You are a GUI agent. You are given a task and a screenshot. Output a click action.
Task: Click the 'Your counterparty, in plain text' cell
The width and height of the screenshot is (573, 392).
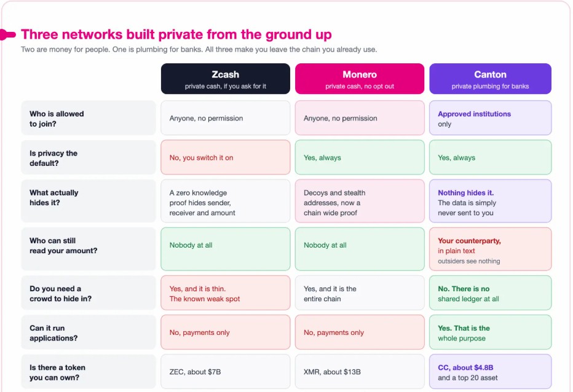[x=490, y=249]
